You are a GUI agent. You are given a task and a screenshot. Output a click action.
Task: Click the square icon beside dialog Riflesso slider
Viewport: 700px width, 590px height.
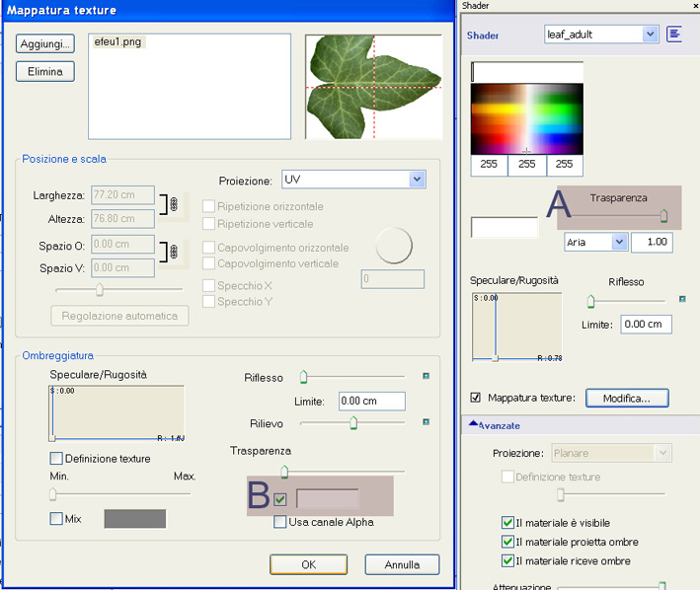[x=426, y=376]
